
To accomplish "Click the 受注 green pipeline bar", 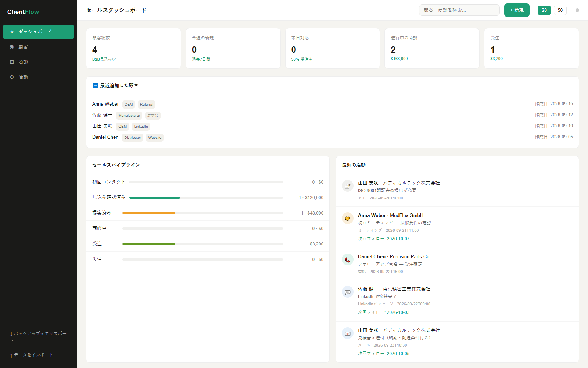I will pos(149,244).
